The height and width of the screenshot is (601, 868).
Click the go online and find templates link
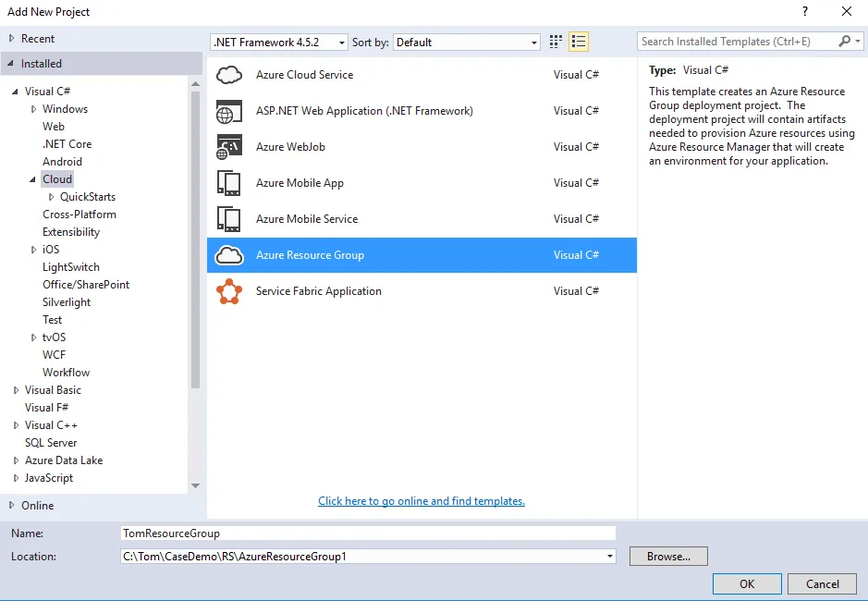(422, 501)
